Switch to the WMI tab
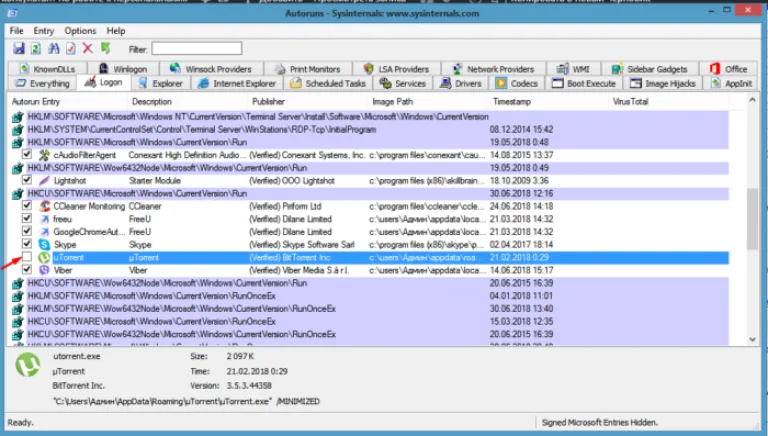768x436 pixels. 574,69
